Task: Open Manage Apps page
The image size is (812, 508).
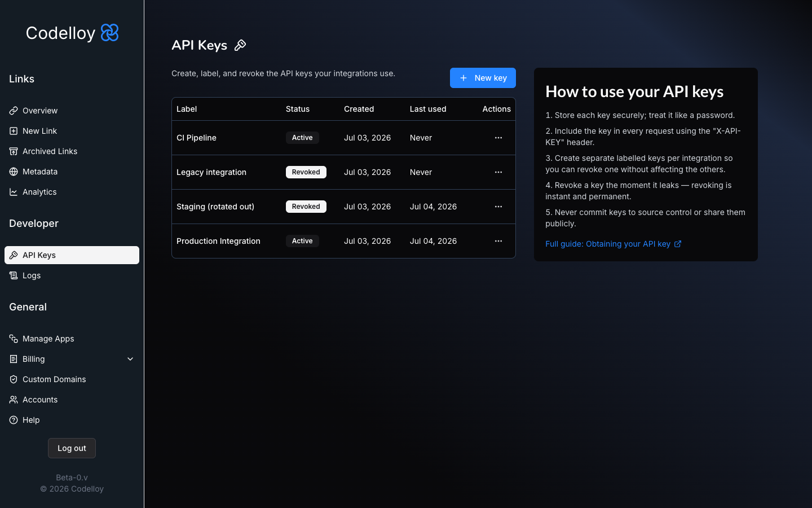Action: (x=48, y=339)
